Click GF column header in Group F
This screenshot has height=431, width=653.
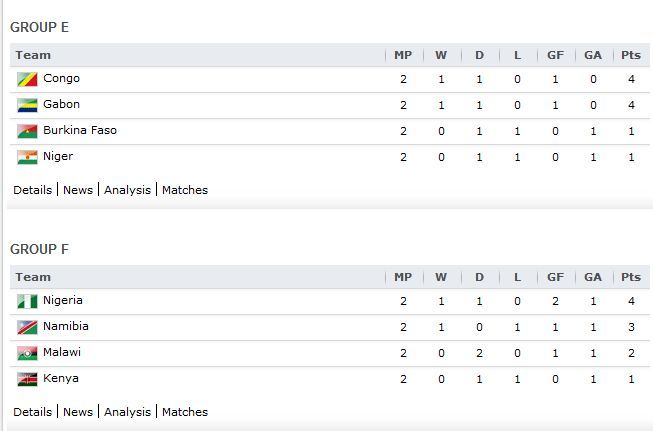[x=555, y=277]
